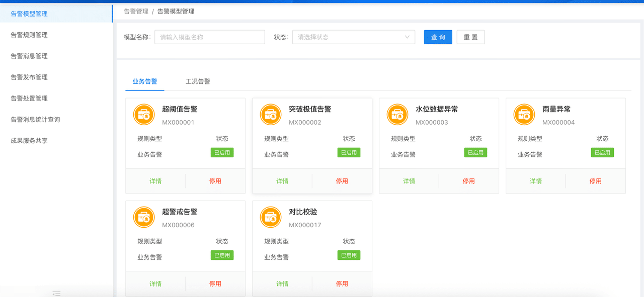
Task: Open 告警规则管理 in the sidebar
Action: tap(56, 35)
